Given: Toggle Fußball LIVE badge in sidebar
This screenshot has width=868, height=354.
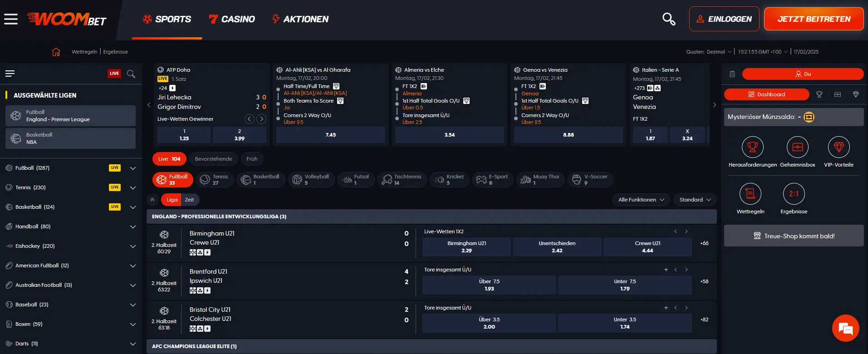Looking at the screenshot, I should coord(115,168).
